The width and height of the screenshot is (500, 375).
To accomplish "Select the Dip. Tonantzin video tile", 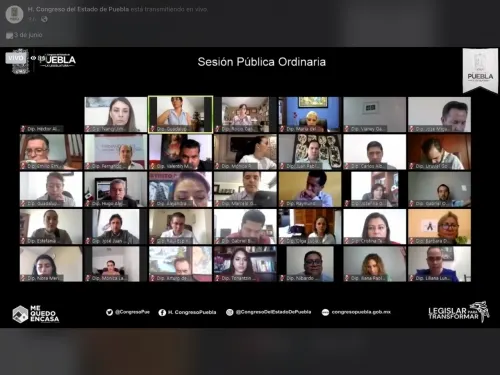I will [x=245, y=264].
